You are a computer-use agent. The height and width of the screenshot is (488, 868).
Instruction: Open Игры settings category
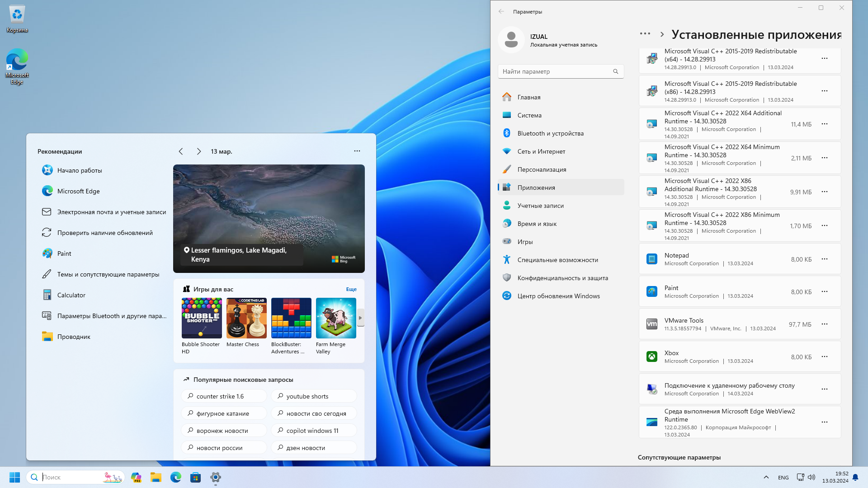561,242
